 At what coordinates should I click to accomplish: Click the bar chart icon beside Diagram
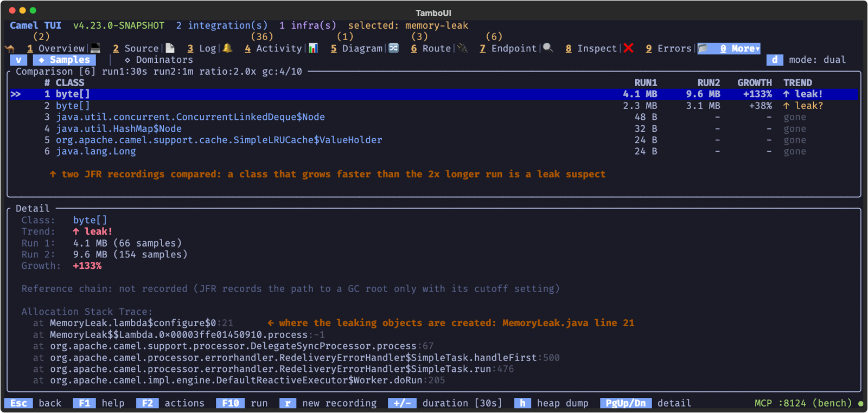click(x=313, y=48)
